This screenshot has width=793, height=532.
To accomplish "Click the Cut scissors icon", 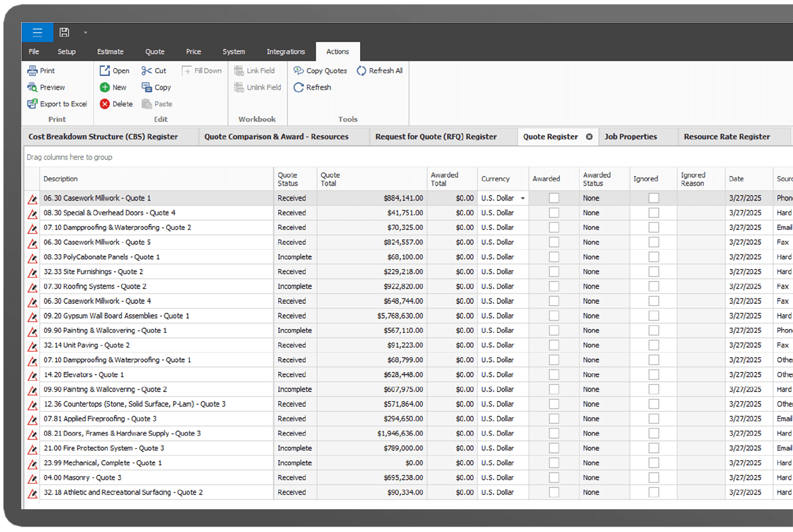I will (146, 70).
